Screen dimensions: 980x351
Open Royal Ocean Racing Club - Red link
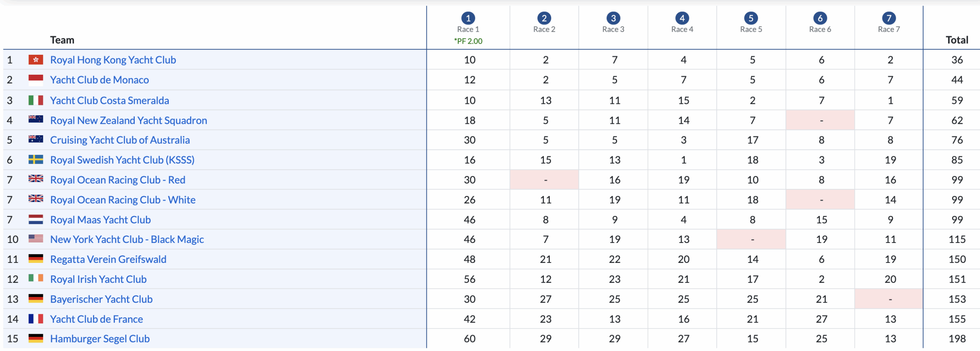[118, 180]
